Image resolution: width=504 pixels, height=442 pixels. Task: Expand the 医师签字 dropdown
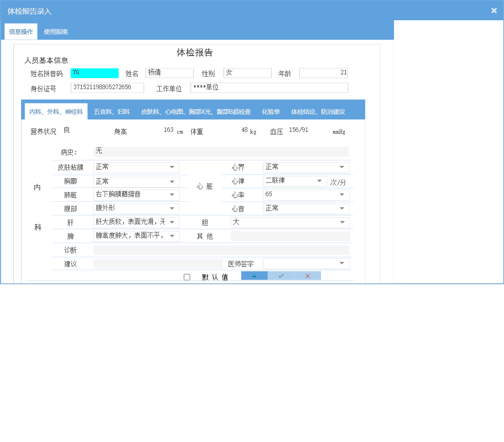(342, 263)
